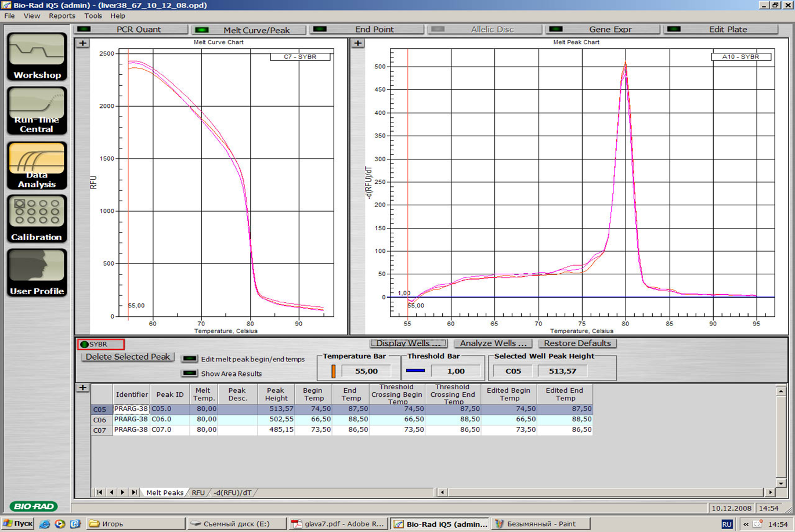Screen dimensions: 795x532
Task: Open the View menu
Action: pos(32,16)
